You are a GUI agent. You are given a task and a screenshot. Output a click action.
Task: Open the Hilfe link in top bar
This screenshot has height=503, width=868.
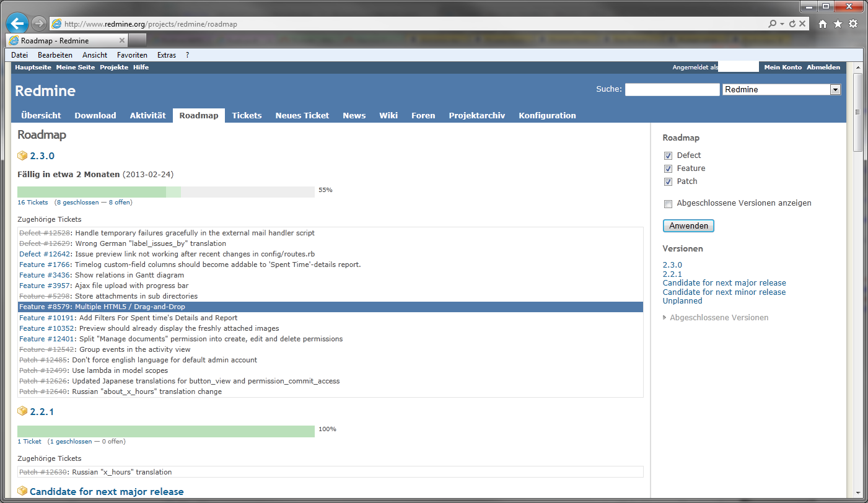pos(141,67)
